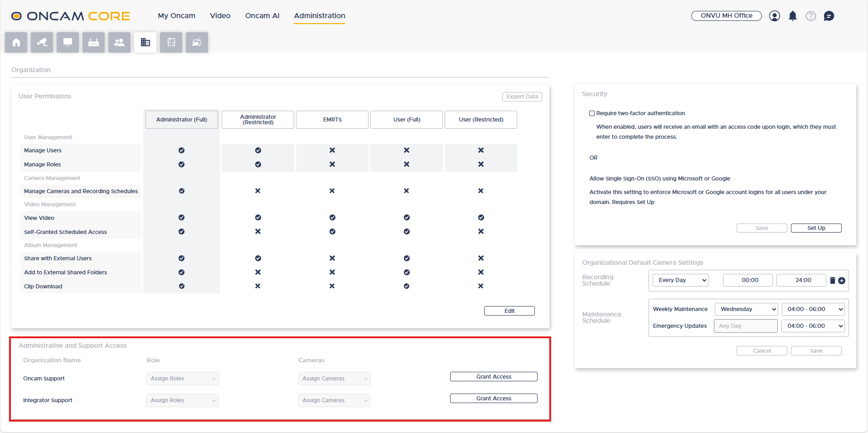Grant Access for Oncam Support

click(x=494, y=377)
